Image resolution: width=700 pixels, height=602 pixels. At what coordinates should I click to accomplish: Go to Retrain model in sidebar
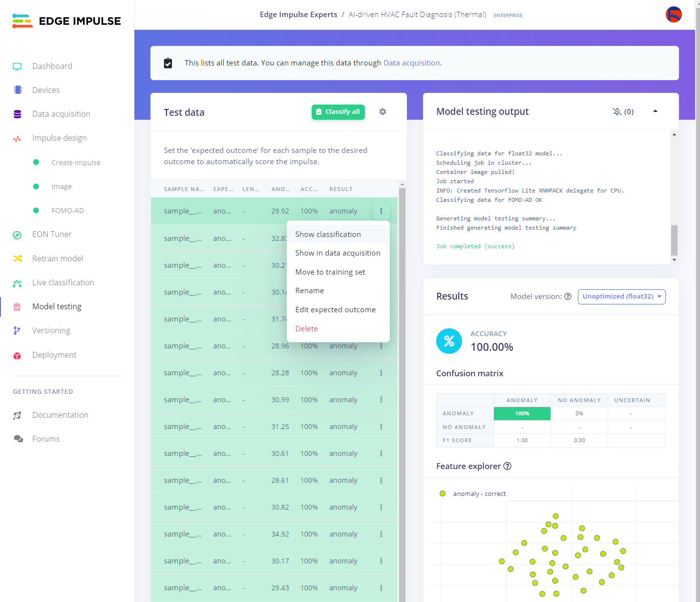(57, 258)
